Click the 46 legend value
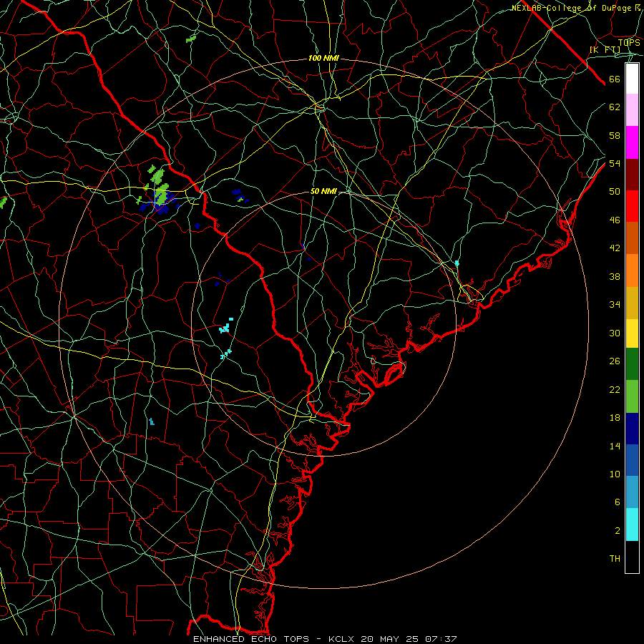 pos(615,220)
